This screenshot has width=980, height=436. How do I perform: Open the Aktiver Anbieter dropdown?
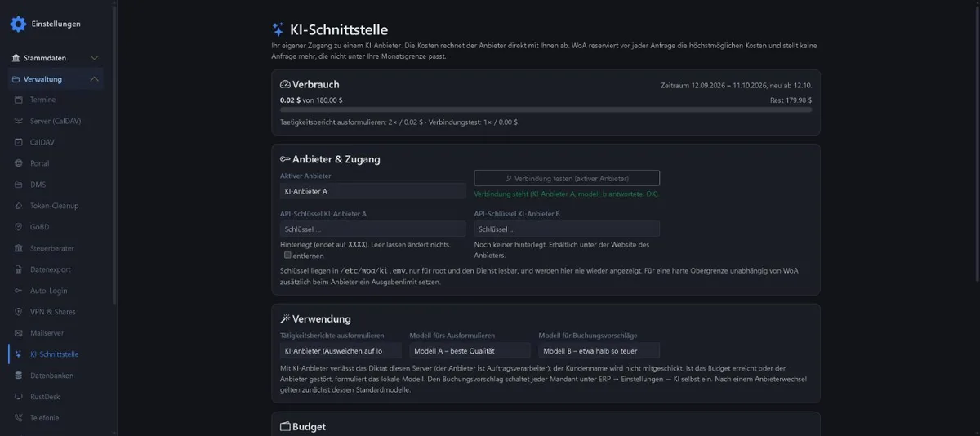[372, 191]
